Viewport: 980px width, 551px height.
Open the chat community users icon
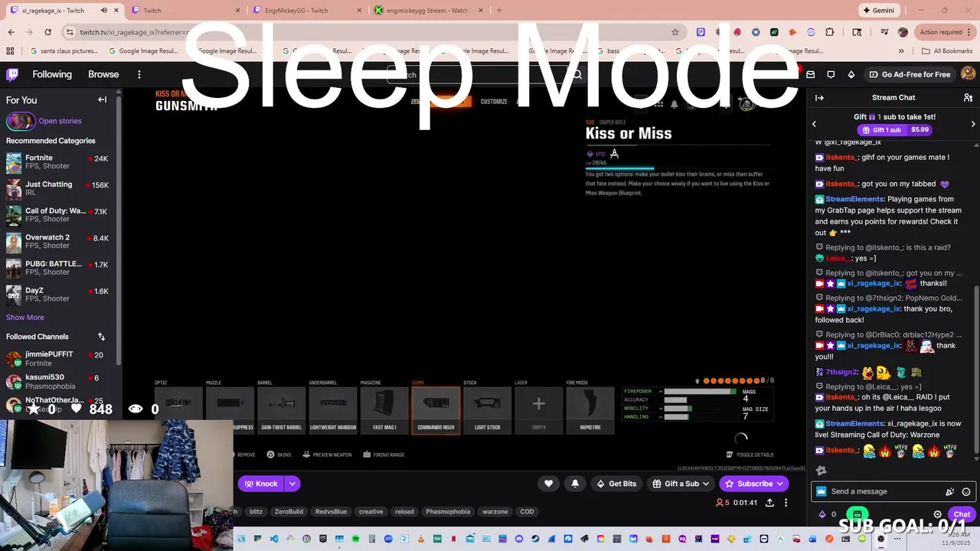click(x=968, y=98)
